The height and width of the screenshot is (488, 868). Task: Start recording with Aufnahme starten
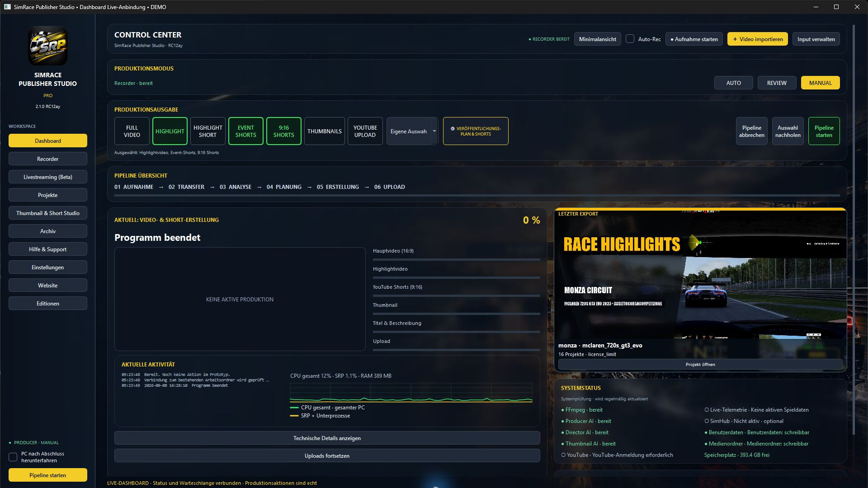coord(694,39)
